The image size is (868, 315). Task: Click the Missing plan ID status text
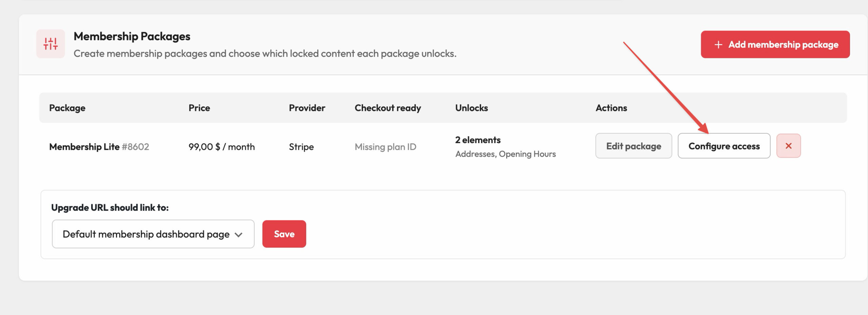point(385,147)
